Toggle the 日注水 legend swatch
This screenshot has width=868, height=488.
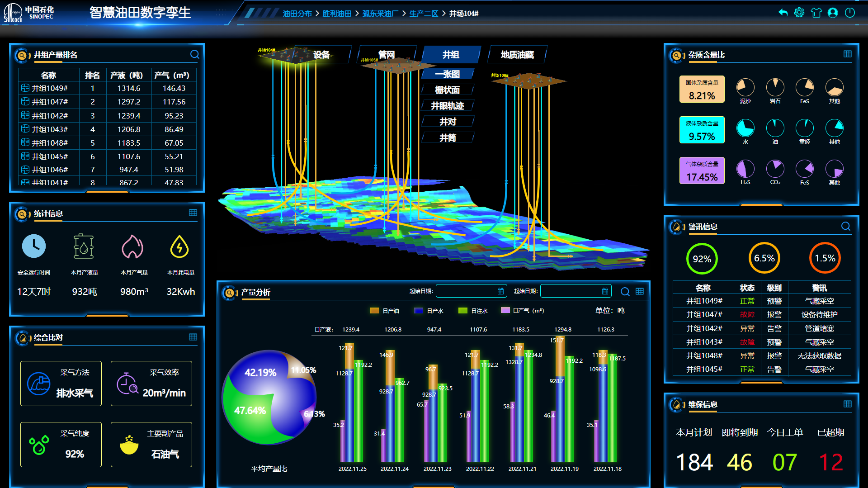[462, 311]
